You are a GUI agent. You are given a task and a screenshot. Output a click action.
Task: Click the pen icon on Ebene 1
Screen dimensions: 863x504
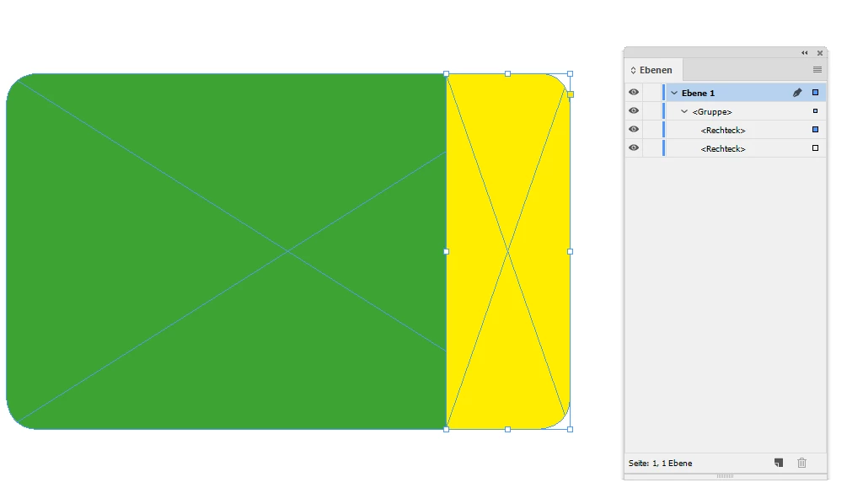click(x=797, y=93)
